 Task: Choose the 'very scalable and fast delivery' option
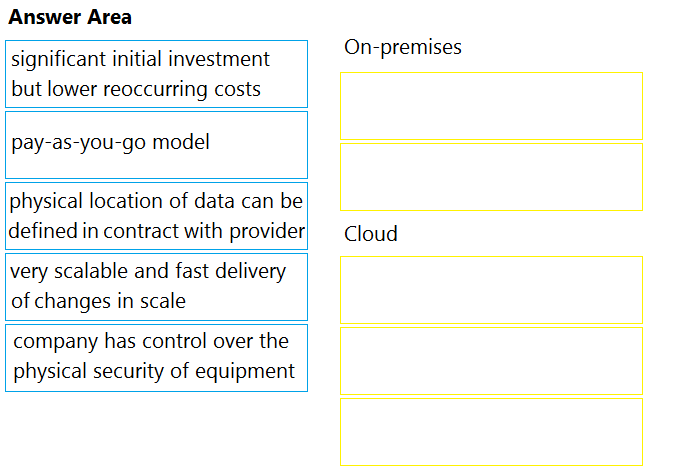(x=156, y=287)
